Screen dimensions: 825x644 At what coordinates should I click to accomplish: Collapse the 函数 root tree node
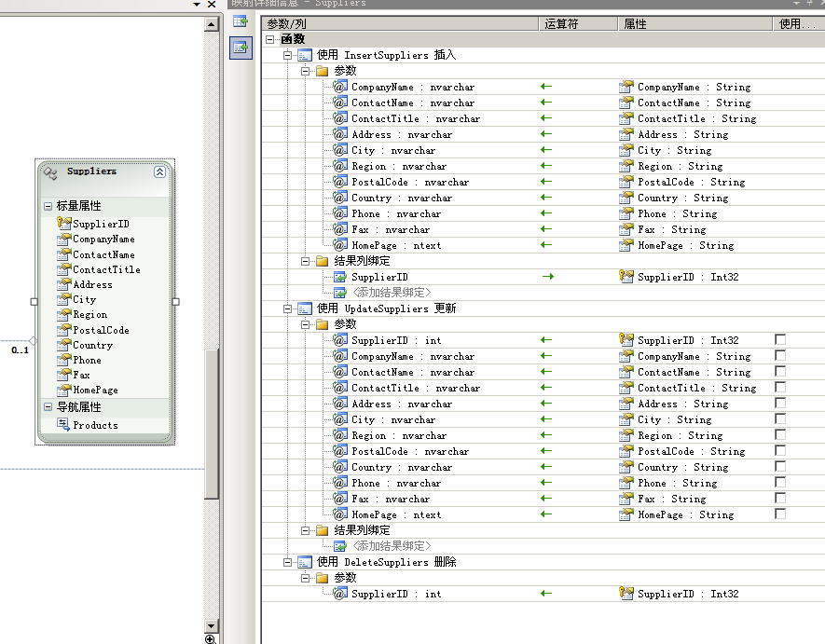pos(270,39)
